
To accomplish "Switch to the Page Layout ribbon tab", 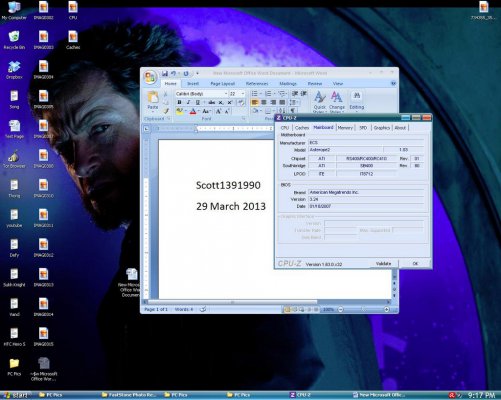I will (x=222, y=84).
